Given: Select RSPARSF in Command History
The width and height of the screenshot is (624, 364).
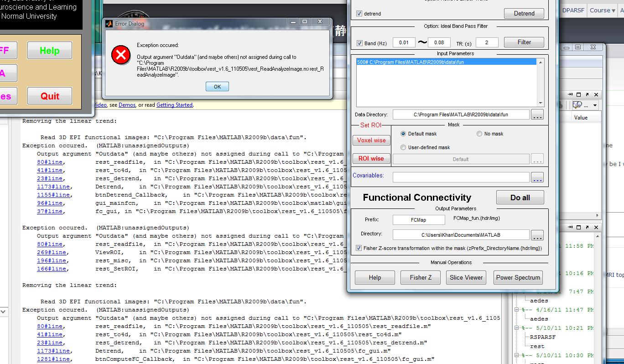Looking at the screenshot, I should [543, 337].
